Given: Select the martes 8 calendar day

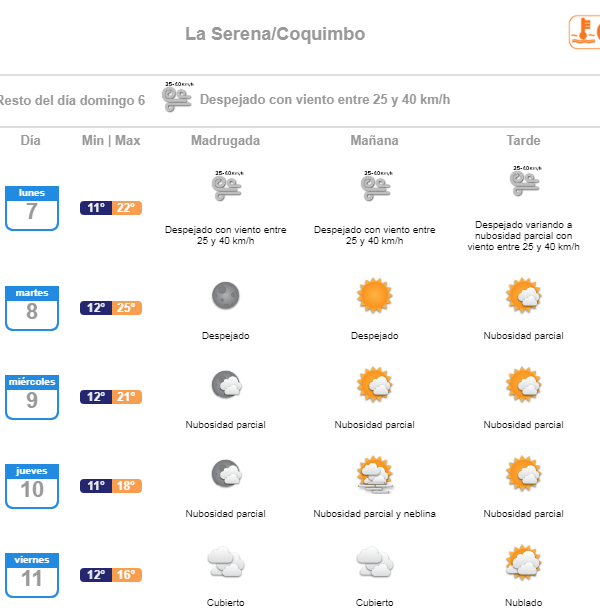Looking at the screenshot, I should [31, 307].
